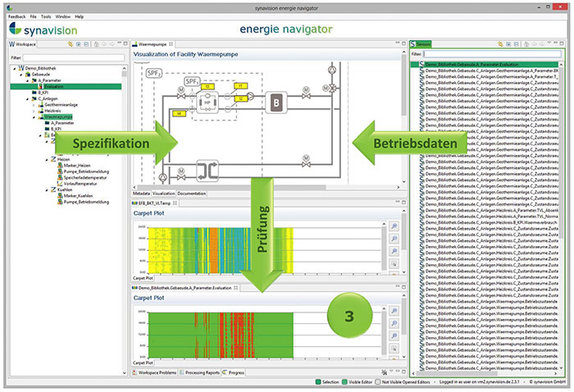Click Not Visible Opened Editors legend swatch

coord(378,382)
